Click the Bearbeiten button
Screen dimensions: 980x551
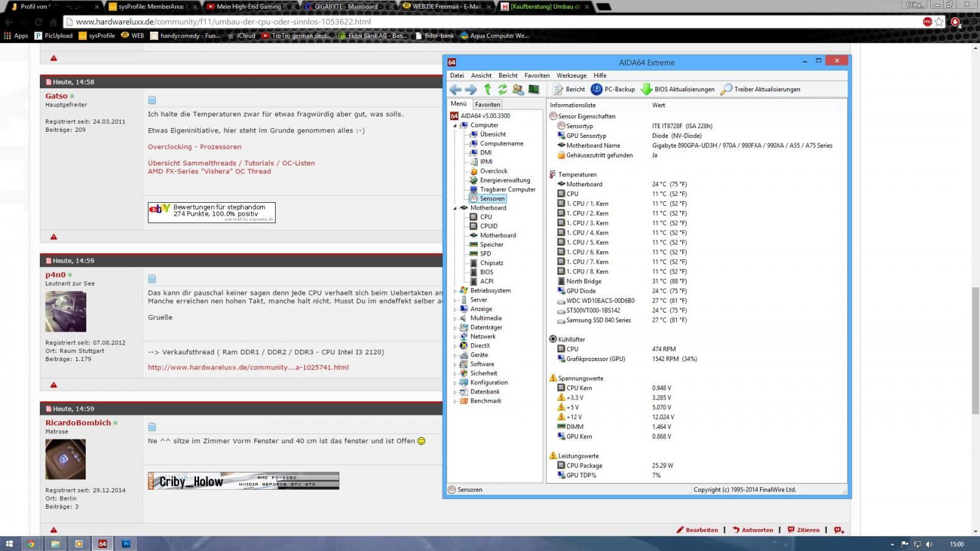click(697, 530)
